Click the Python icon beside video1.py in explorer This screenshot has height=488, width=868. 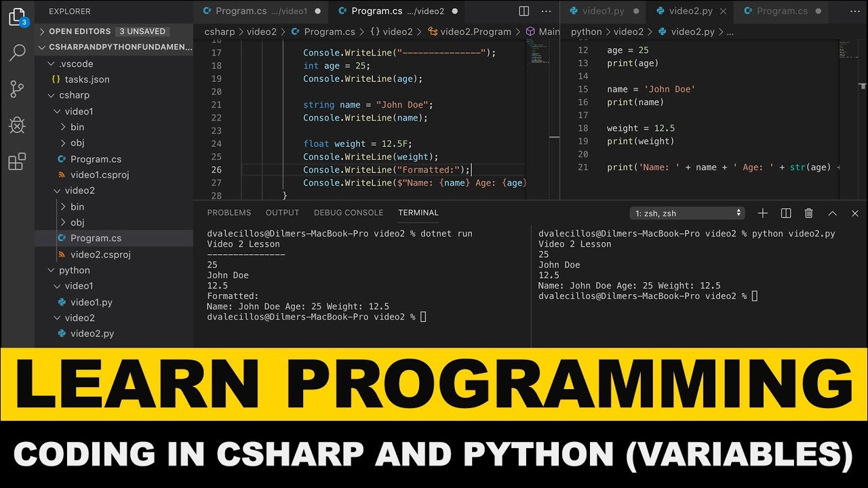click(62, 302)
